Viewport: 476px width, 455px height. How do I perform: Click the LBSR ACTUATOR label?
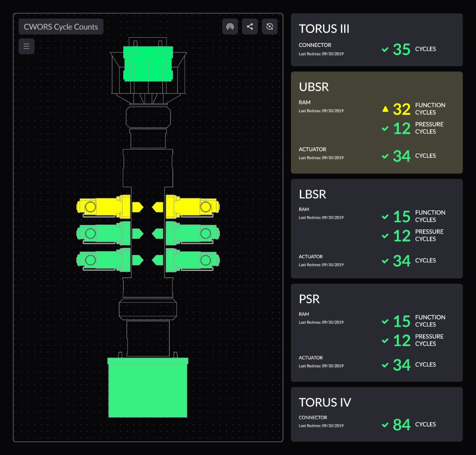point(311,257)
